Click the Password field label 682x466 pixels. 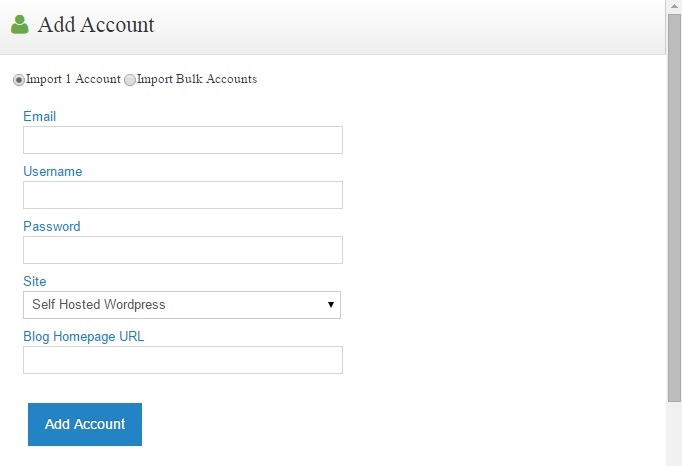(52, 226)
